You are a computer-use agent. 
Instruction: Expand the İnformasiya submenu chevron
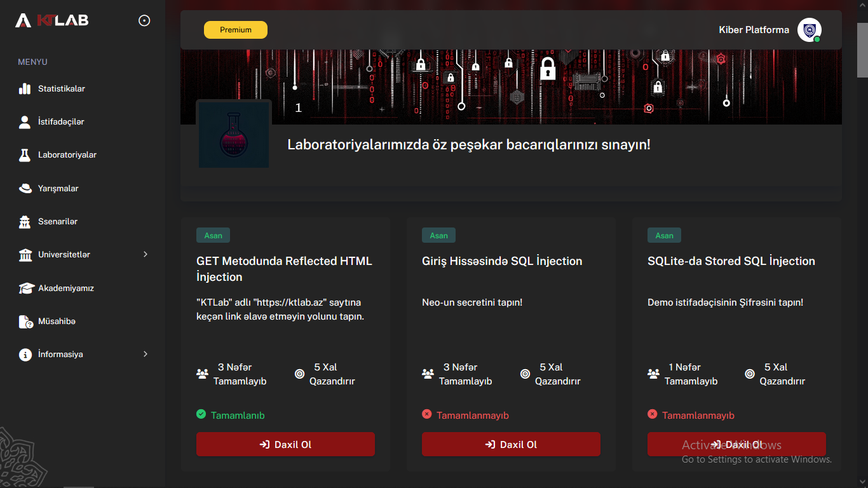tap(145, 354)
